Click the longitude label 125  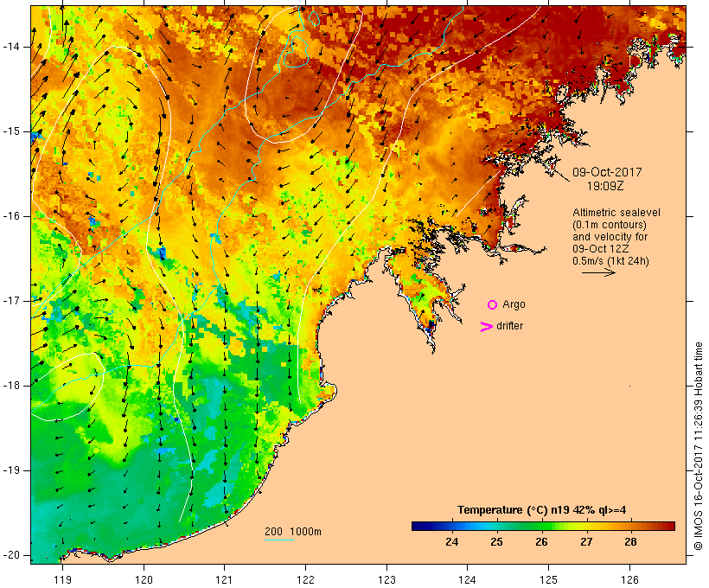[548, 580]
